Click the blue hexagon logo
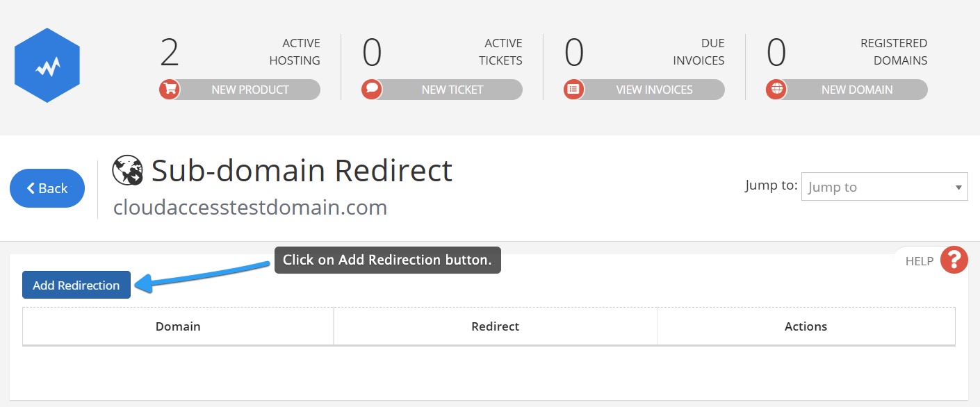Viewport: 980px width, 407px height. [x=47, y=65]
